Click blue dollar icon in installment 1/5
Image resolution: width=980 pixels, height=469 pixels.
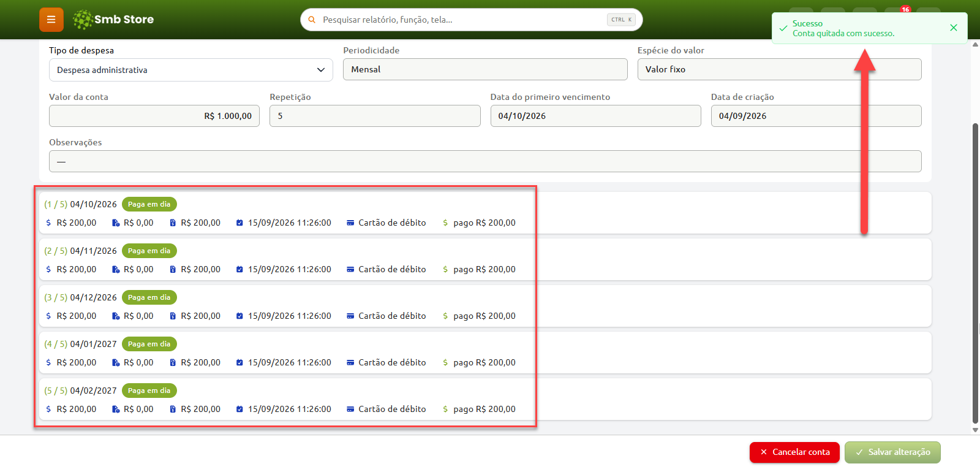(x=48, y=223)
